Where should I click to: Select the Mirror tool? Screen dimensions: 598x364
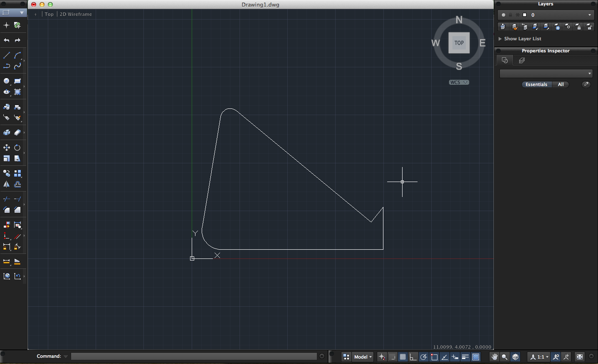coord(7,184)
